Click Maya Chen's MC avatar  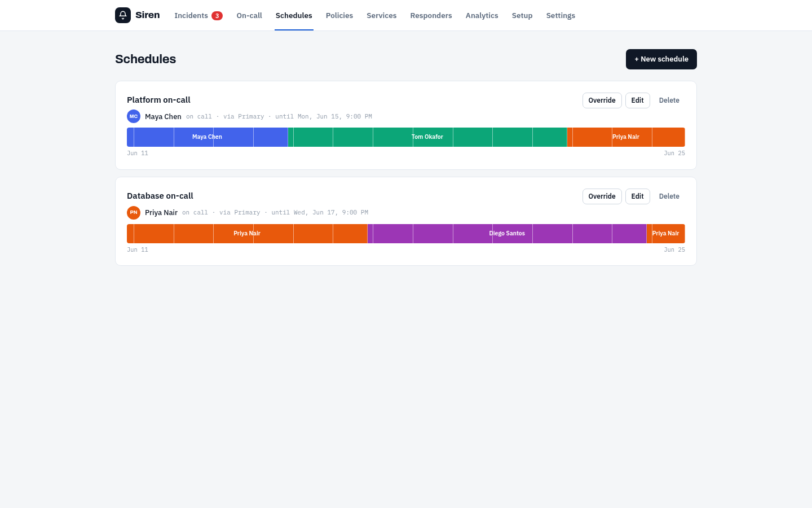134,116
